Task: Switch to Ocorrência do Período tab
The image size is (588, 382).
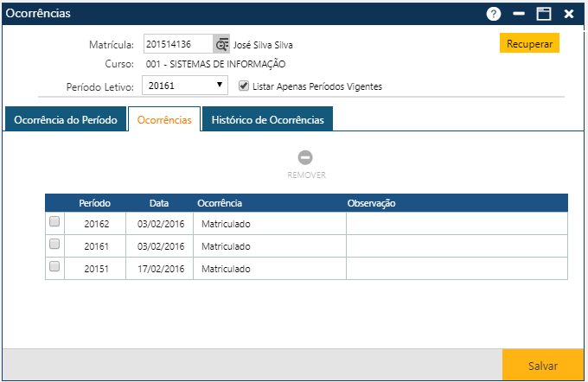Action: click(x=66, y=120)
